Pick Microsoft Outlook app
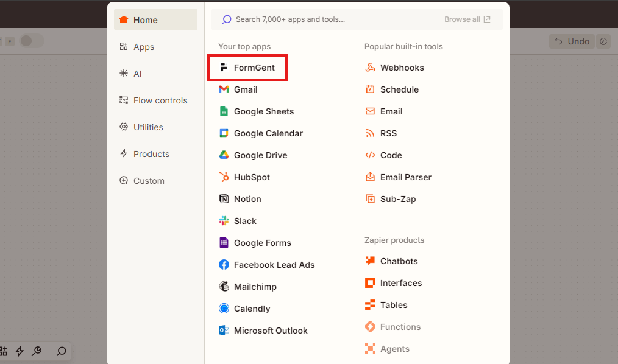Screen dimensions: 618x364 [x=263, y=331]
